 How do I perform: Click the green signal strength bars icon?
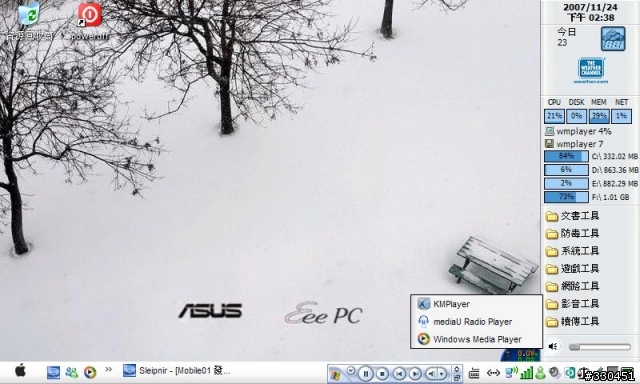[x=527, y=373]
